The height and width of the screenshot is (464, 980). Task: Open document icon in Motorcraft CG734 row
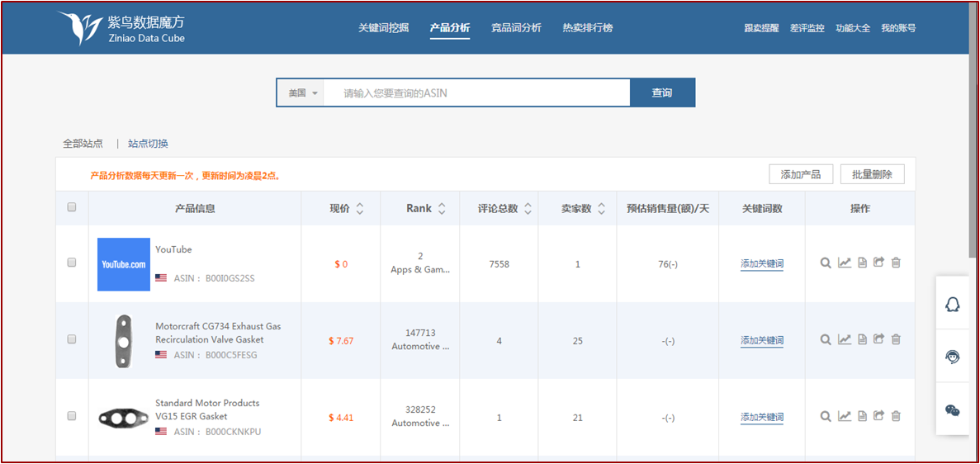(x=862, y=339)
